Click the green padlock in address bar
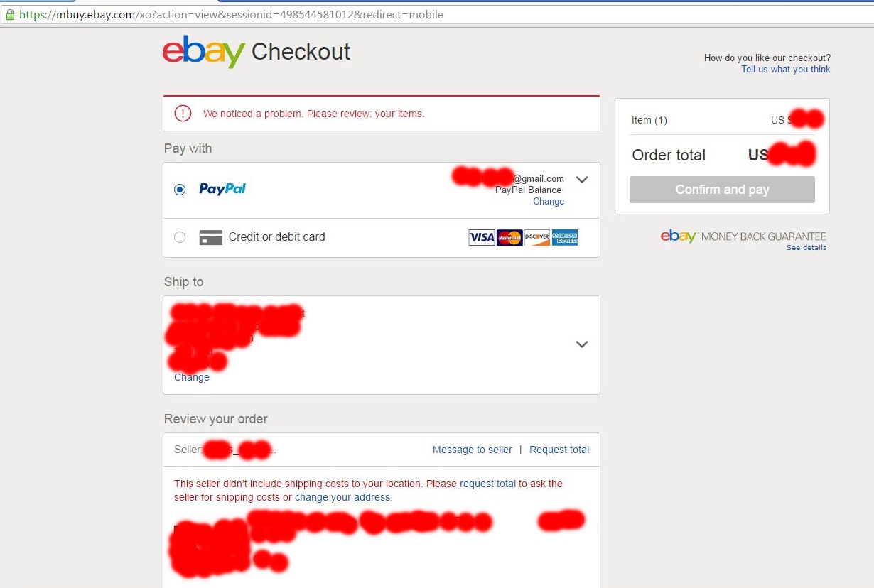Screen dimensions: 874x588 pos(10,14)
